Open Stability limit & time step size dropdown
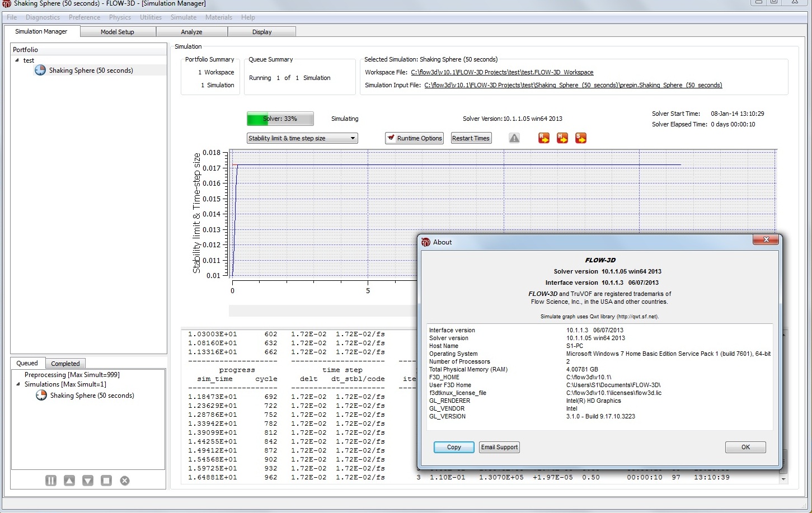Screen dimensions: 812x513 point(302,138)
